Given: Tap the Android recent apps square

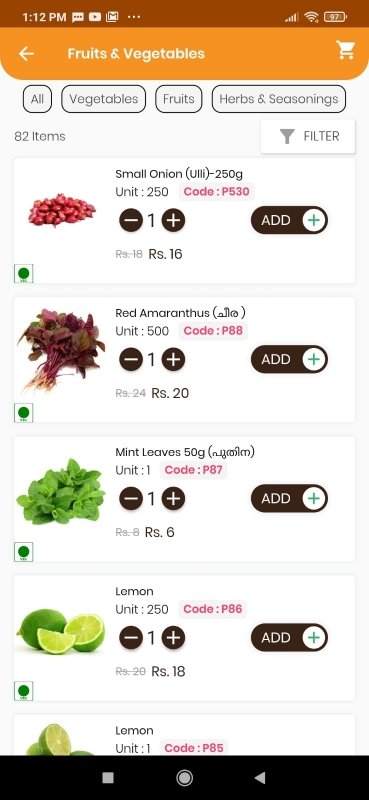Looking at the screenshot, I should [x=108, y=778].
